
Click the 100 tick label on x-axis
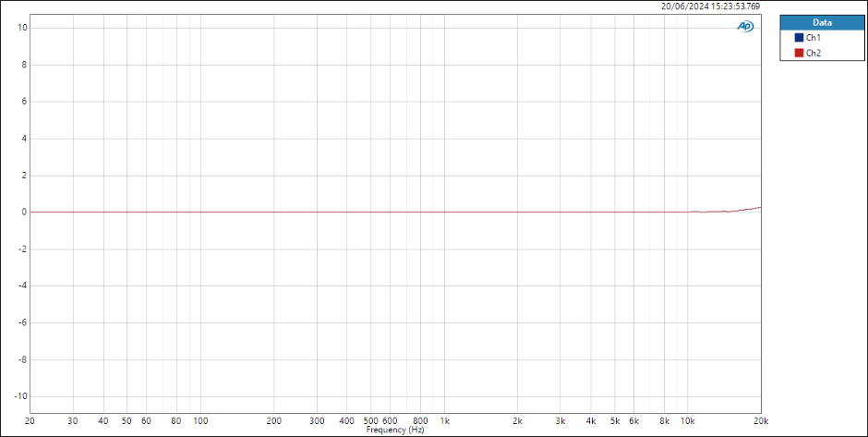coord(200,421)
